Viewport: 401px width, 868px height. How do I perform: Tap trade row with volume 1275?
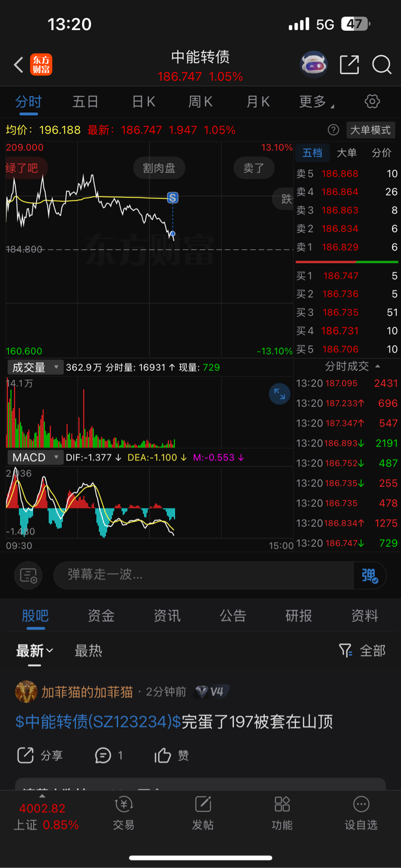347,523
